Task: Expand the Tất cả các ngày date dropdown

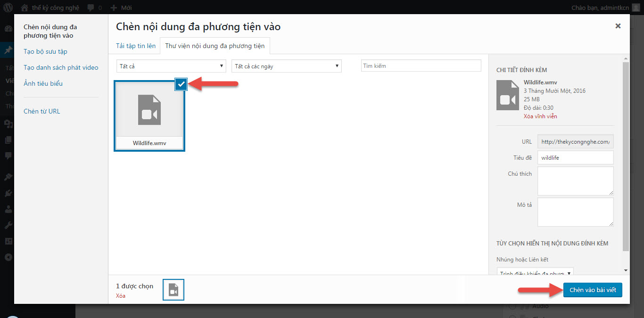Action: 287,66
